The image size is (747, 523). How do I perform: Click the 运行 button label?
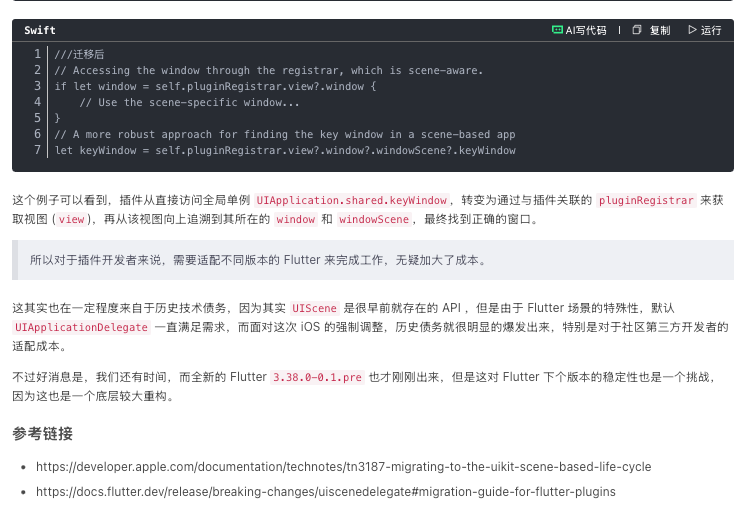tap(711, 30)
